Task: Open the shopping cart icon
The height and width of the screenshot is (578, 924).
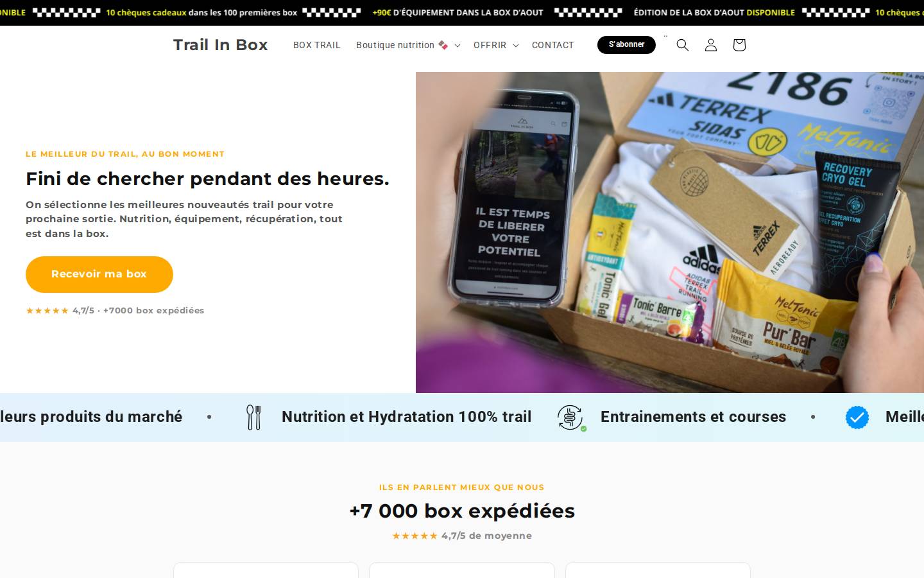Action: [739, 45]
